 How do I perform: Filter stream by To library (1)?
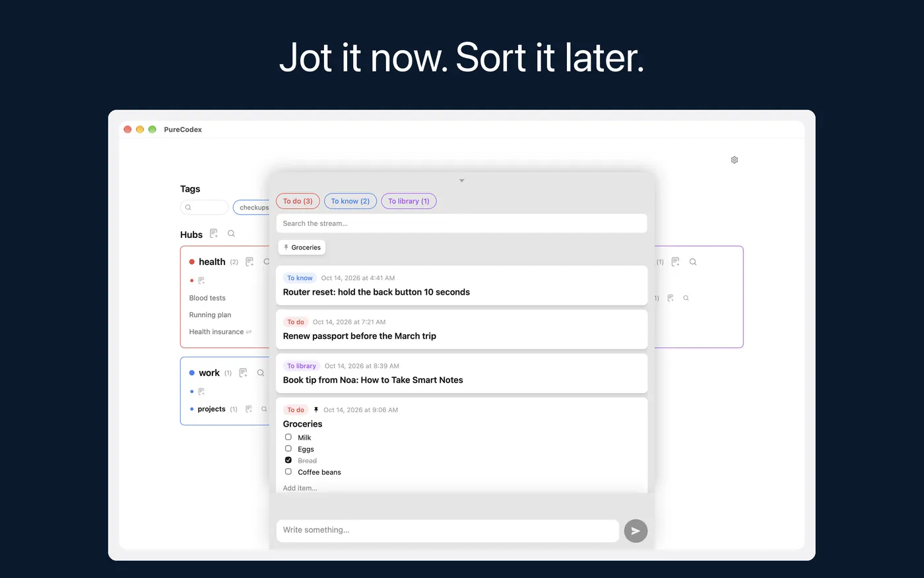[409, 201]
